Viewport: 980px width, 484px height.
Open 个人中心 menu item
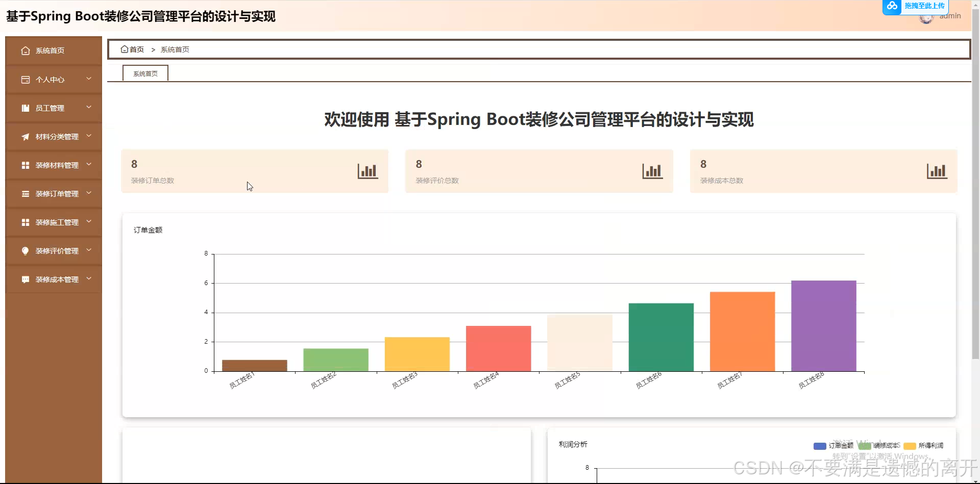(54, 80)
